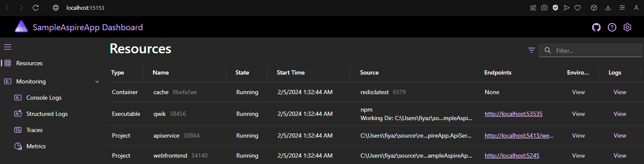
Task: Go back in the browser
Action: 7,8
